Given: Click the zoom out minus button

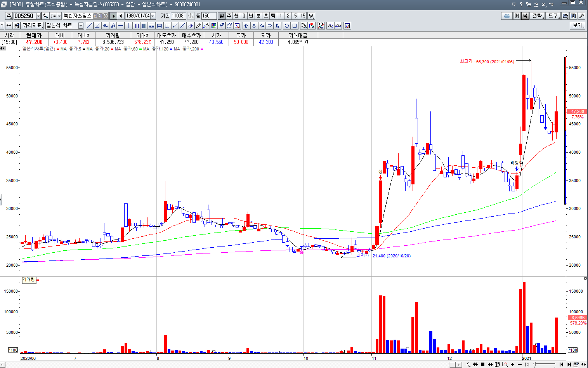Looking at the screenshot, I should (520, 365).
